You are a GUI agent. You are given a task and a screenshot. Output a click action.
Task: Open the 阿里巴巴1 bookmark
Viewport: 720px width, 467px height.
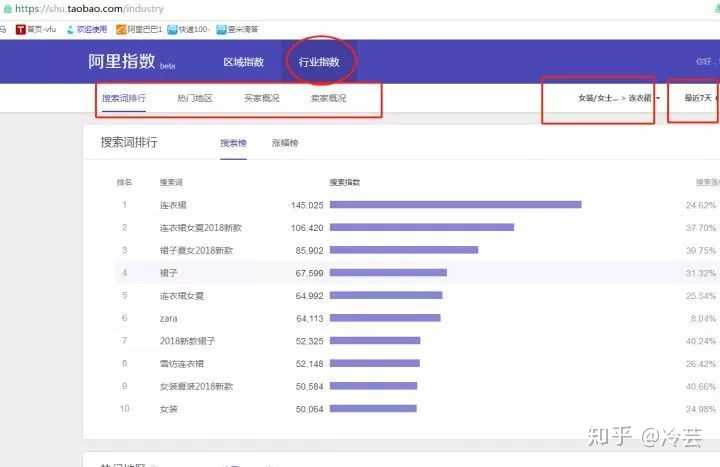click(138, 29)
